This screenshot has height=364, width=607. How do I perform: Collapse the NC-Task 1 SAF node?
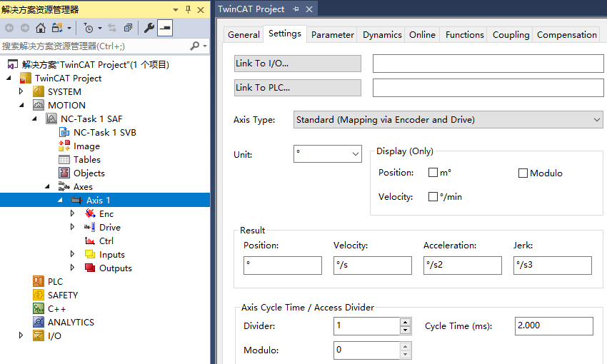click(x=34, y=118)
